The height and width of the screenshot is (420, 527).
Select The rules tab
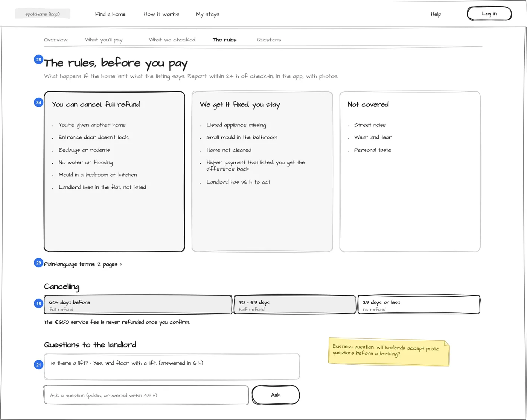(224, 39)
